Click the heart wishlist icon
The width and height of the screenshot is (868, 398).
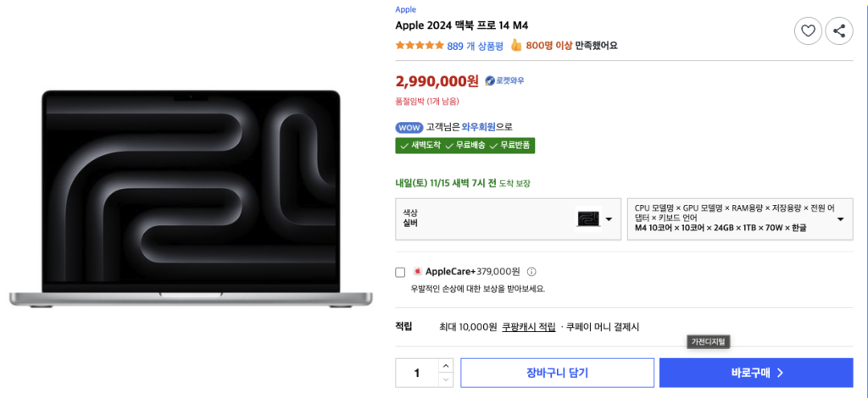(808, 31)
